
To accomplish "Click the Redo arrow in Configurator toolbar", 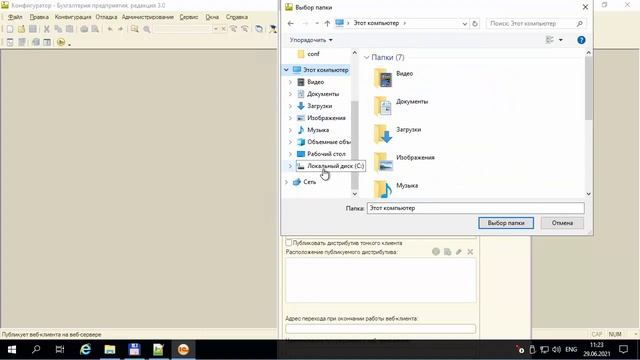I will click(x=120, y=29).
